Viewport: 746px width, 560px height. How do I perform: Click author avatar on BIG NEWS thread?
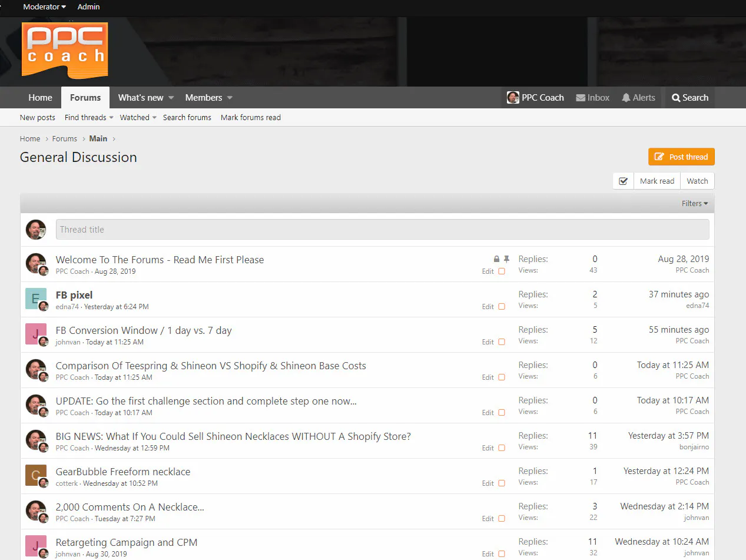36,440
